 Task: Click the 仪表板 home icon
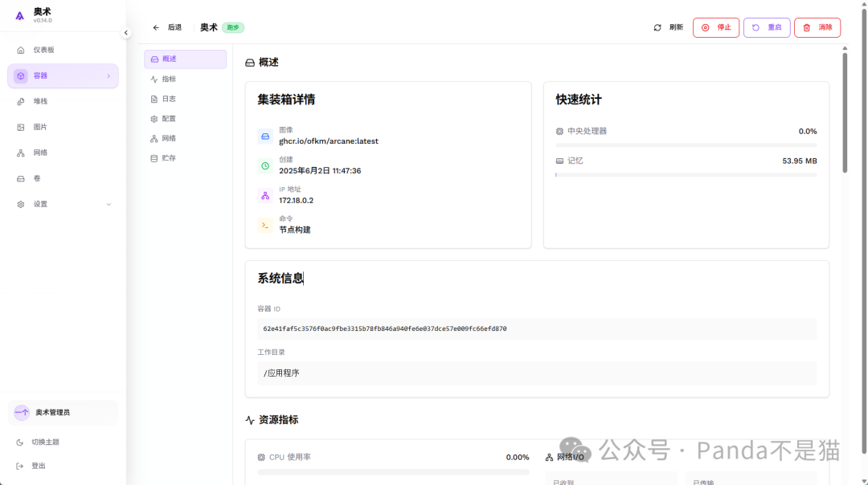(x=20, y=50)
